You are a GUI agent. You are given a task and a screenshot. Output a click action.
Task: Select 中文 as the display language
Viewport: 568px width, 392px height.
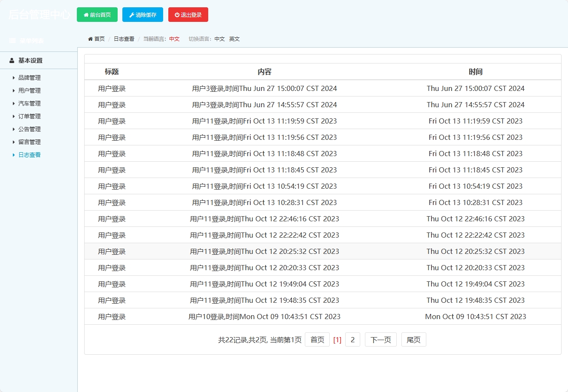tap(219, 39)
